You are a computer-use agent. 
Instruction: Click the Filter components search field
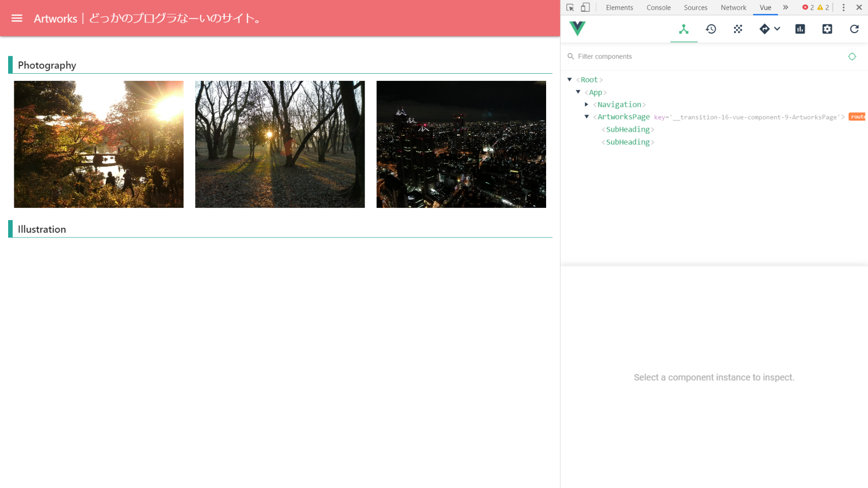point(707,56)
